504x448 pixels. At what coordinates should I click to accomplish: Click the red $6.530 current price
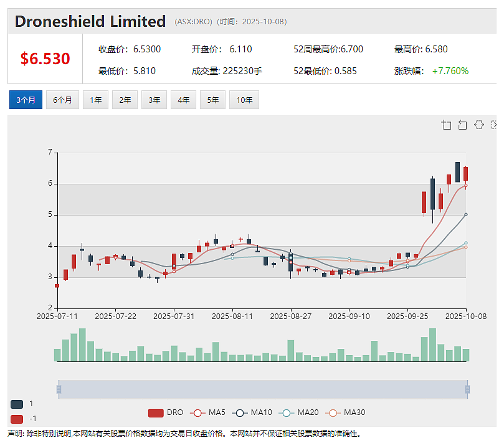(x=45, y=59)
